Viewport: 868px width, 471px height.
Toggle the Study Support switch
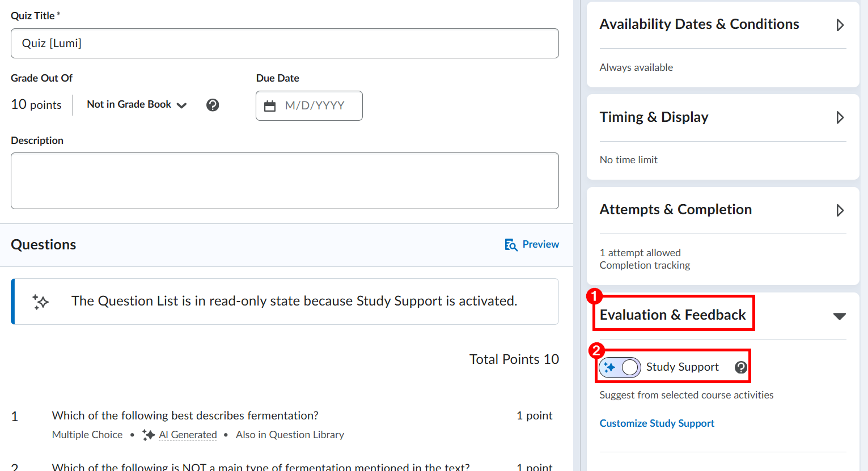[x=620, y=367]
